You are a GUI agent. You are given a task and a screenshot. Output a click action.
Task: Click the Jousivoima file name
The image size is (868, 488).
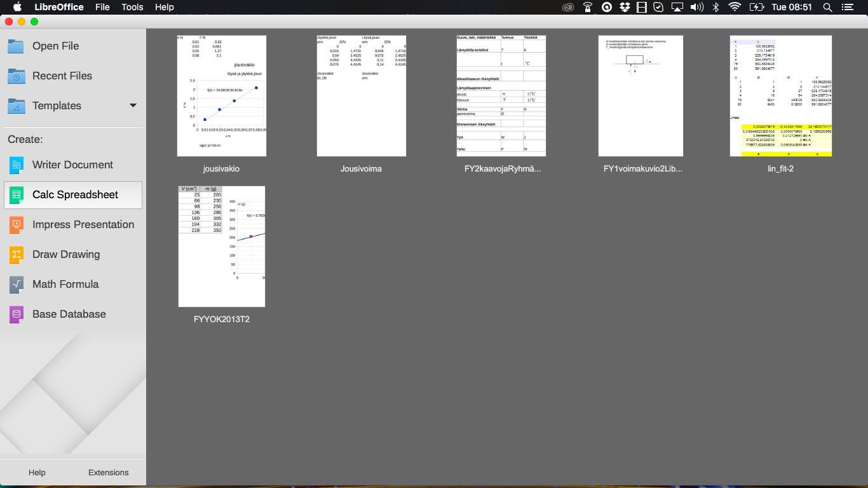coord(362,169)
